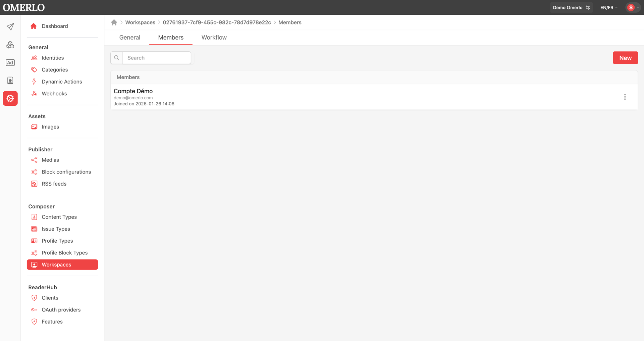Click the Identities people icon
The width and height of the screenshot is (644, 341).
(x=34, y=58)
